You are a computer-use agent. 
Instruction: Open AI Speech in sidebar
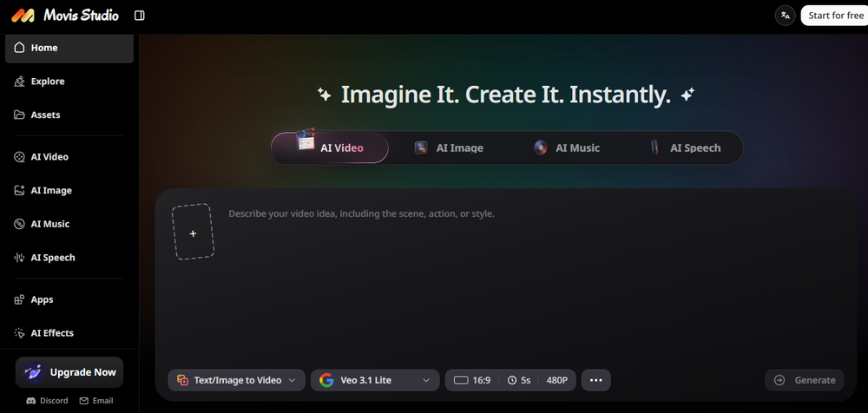coord(69,258)
